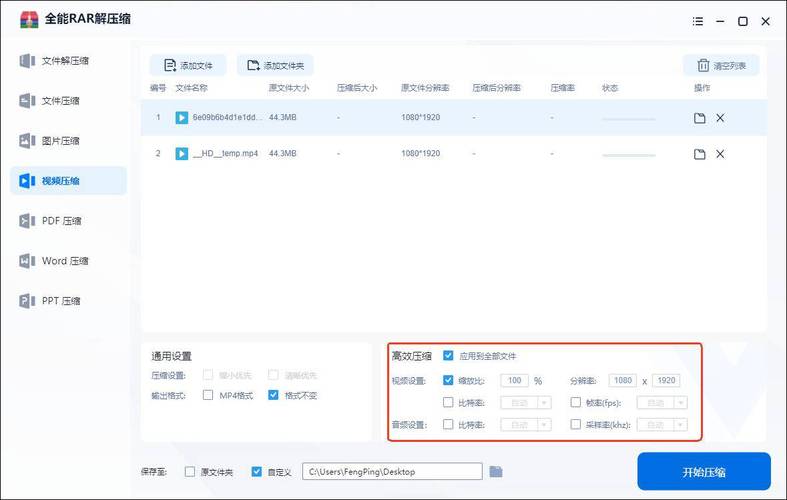
Task: Click the 原文件大小 column header
Action: pyautogui.click(x=289, y=88)
